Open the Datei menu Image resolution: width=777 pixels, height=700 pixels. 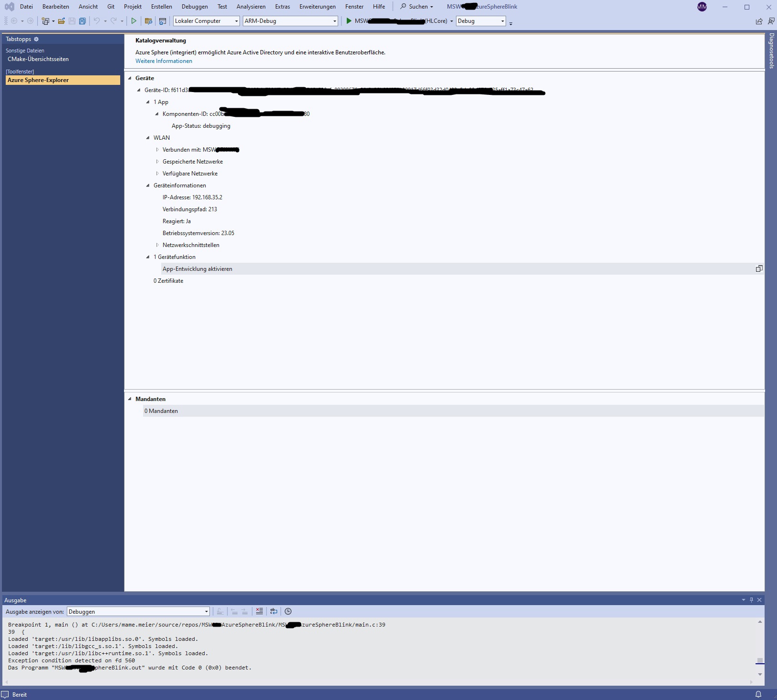(26, 7)
